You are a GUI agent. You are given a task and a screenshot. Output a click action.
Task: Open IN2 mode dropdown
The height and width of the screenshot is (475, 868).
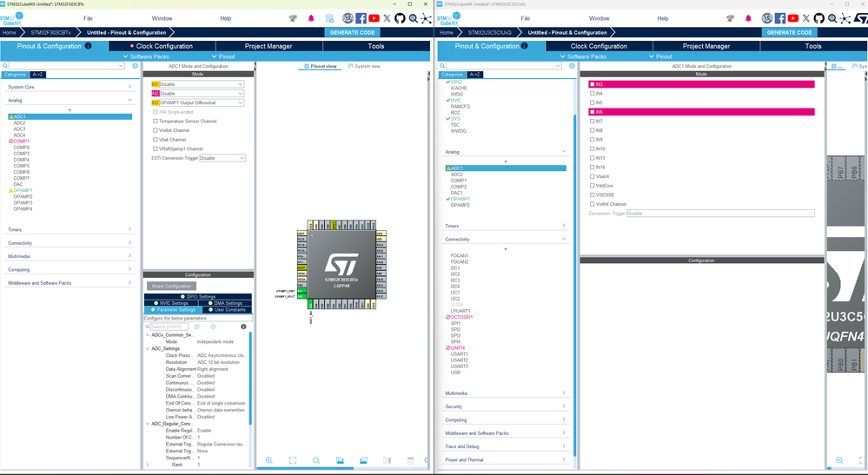pyautogui.click(x=202, y=94)
